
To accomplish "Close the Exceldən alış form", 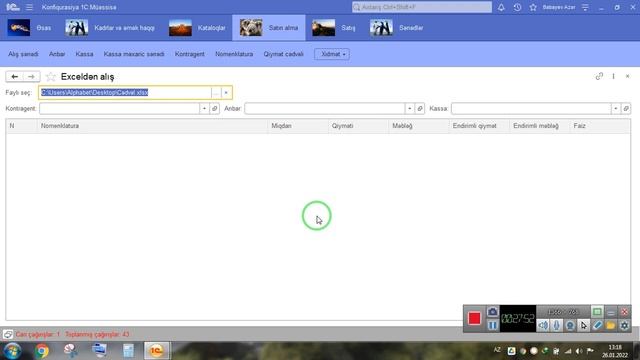I will click(x=628, y=76).
